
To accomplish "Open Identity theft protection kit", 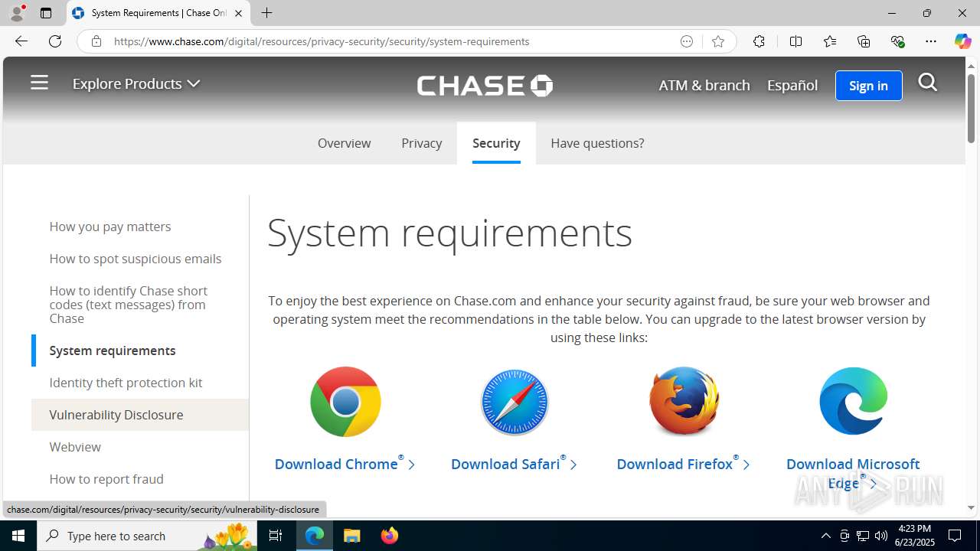I will coord(126,383).
